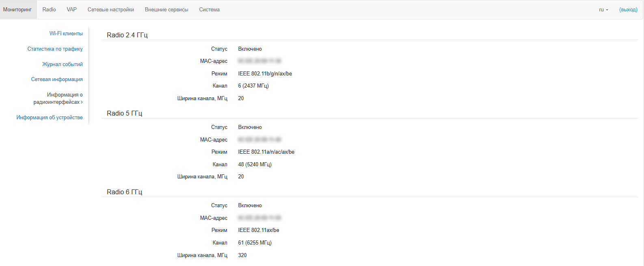Switch to the Radio tab
Image resolution: width=644 pixels, height=266 pixels.
49,9
